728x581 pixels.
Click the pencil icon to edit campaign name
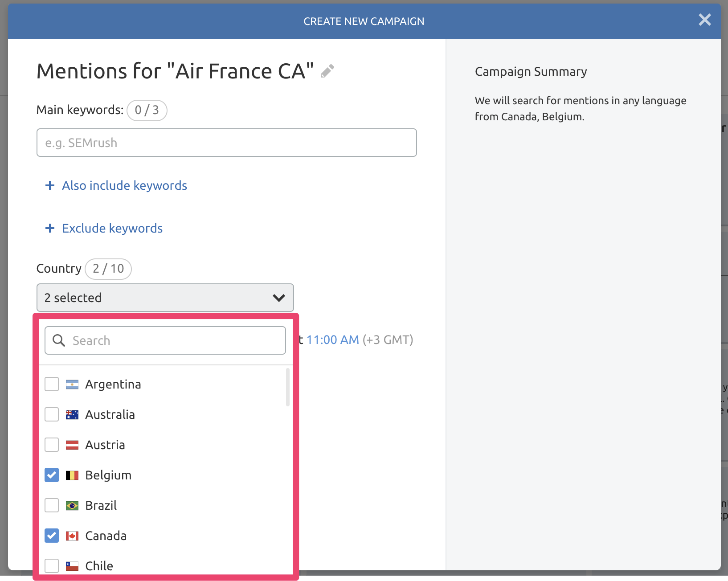click(327, 71)
